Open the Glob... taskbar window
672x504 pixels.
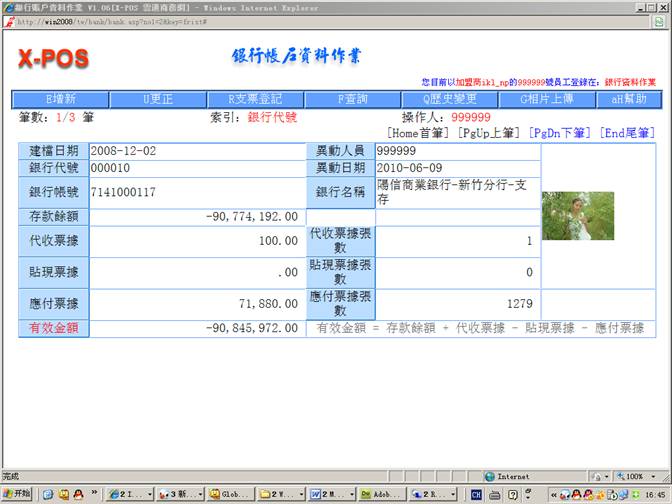(x=230, y=494)
